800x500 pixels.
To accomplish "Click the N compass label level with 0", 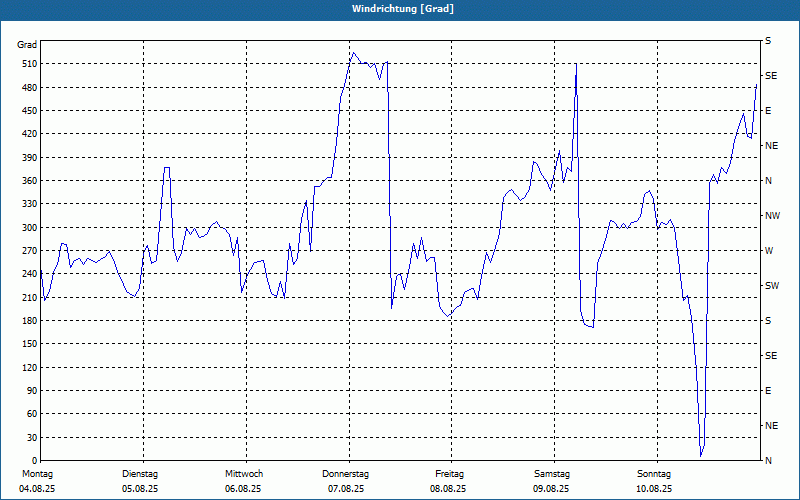I will (768, 461).
